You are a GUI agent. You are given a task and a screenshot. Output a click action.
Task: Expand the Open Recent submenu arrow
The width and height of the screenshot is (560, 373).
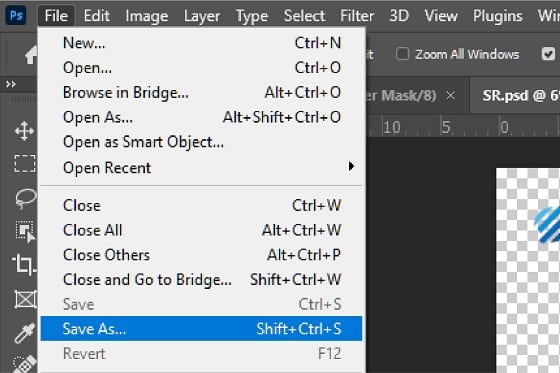point(351,166)
